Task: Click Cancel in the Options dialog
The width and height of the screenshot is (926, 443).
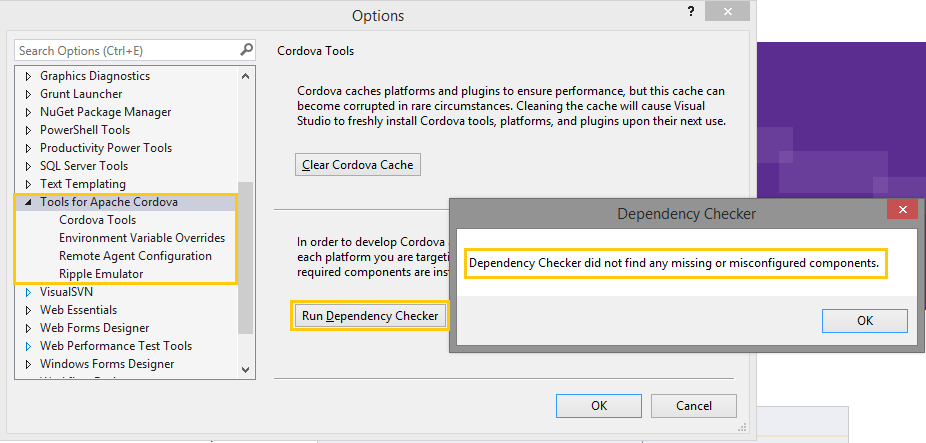Action: tap(693, 405)
